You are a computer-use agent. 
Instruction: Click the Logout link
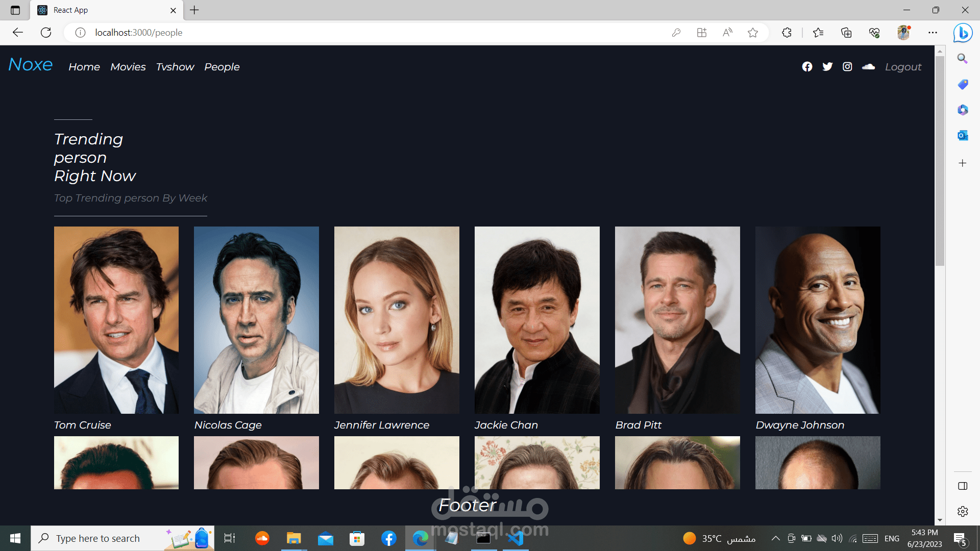903,67
